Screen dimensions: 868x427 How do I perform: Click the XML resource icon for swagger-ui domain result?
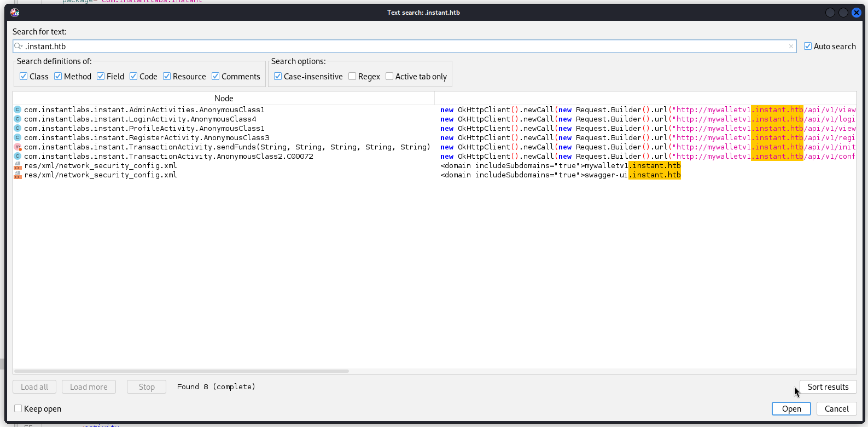18,175
